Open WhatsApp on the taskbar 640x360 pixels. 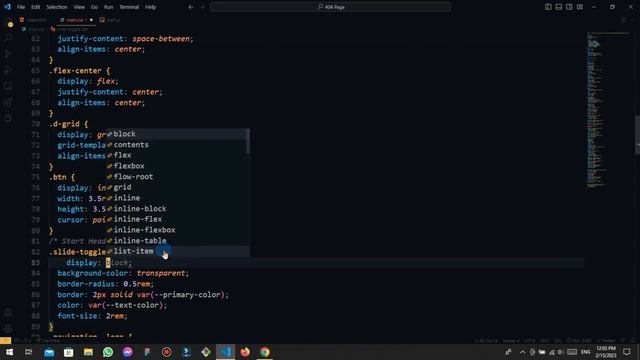coord(108,352)
